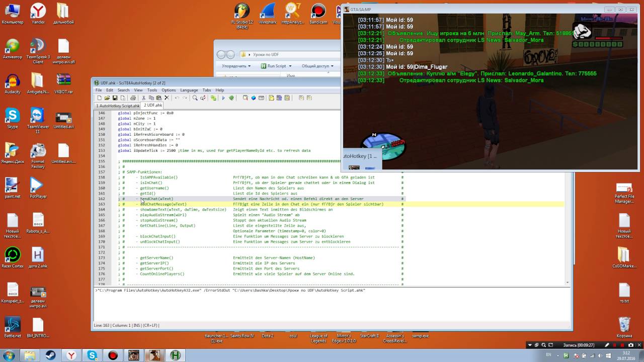Open Find and Replace icon in SciTE

[x=203, y=98]
